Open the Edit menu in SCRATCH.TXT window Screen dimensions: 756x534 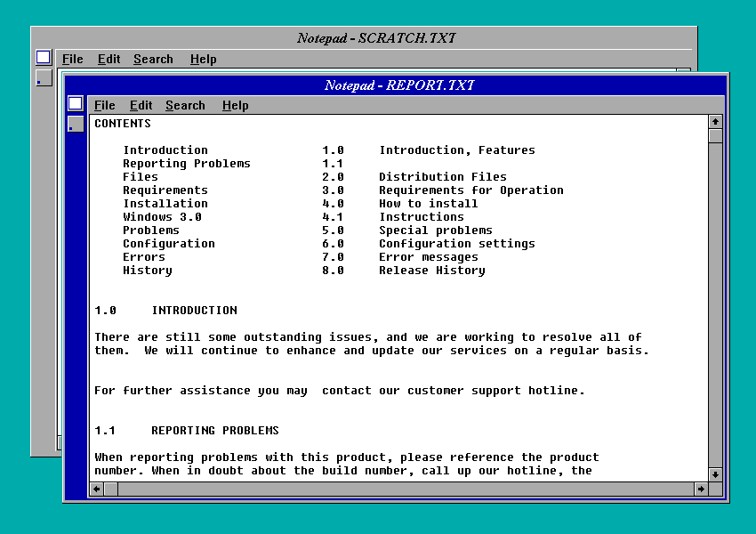109,59
